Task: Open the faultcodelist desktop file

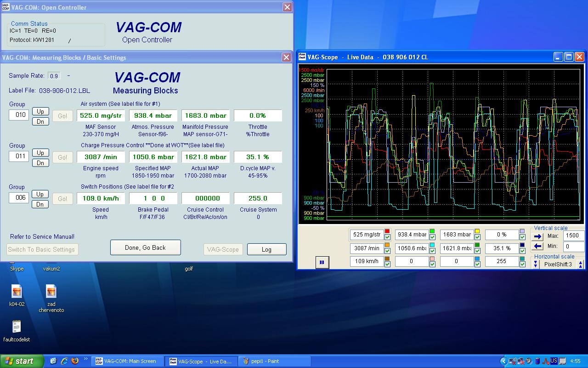Action: [x=17, y=327]
